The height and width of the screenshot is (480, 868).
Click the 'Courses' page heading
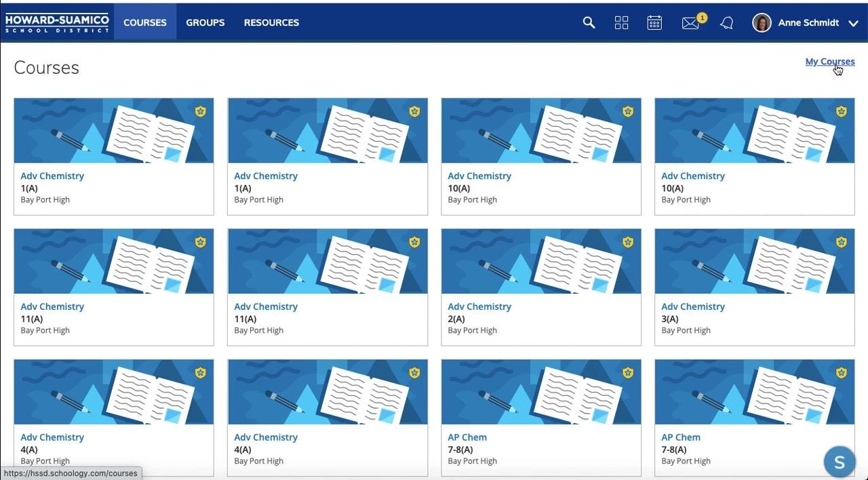click(x=47, y=68)
